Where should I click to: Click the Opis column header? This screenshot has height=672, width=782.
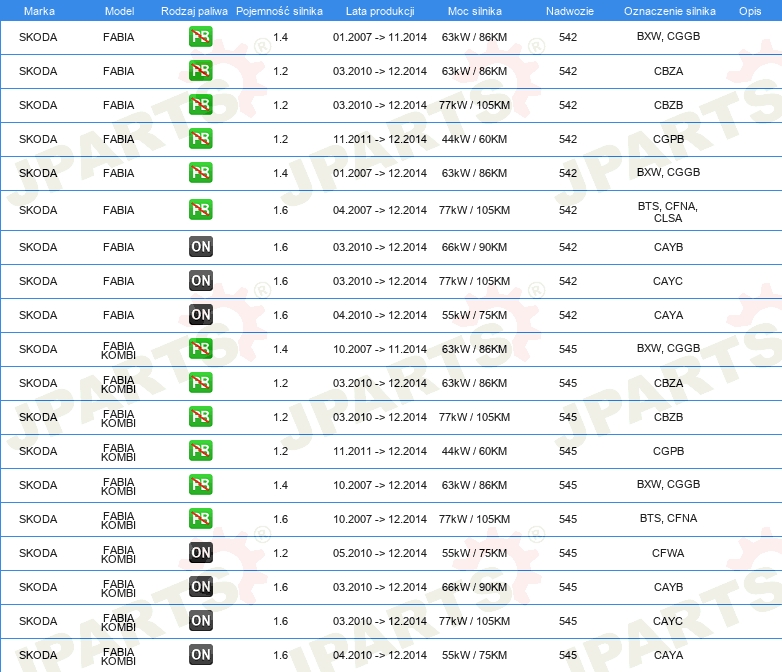pos(750,11)
